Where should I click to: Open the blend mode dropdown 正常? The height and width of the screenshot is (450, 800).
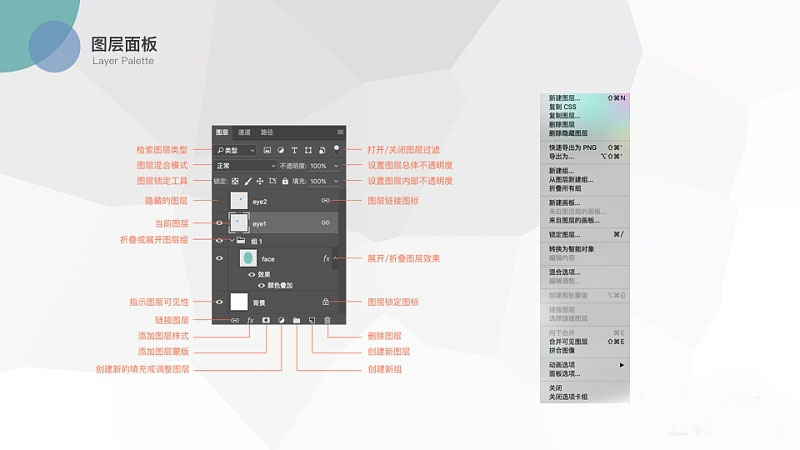pyautogui.click(x=245, y=165)
